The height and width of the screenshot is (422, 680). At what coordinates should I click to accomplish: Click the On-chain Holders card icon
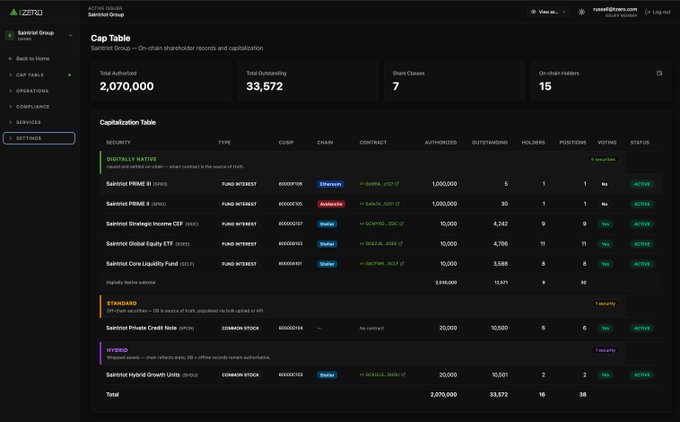[x=659, y=73]
